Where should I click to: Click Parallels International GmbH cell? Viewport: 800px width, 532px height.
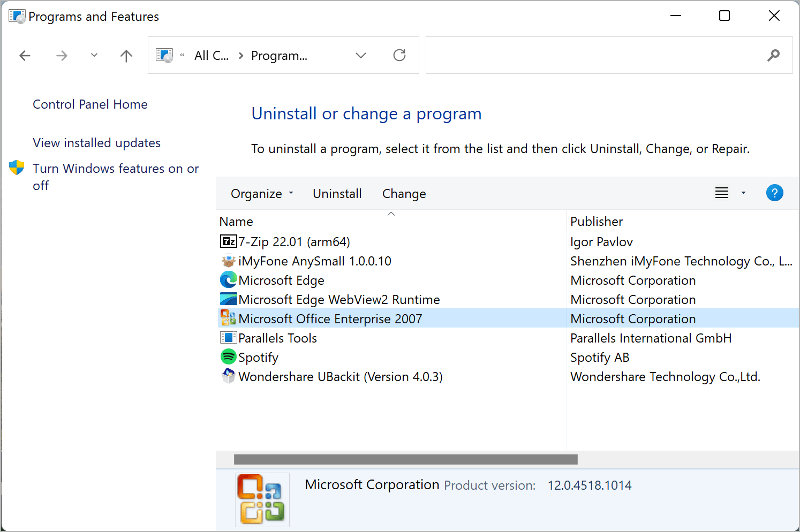(x=651, y=338)
